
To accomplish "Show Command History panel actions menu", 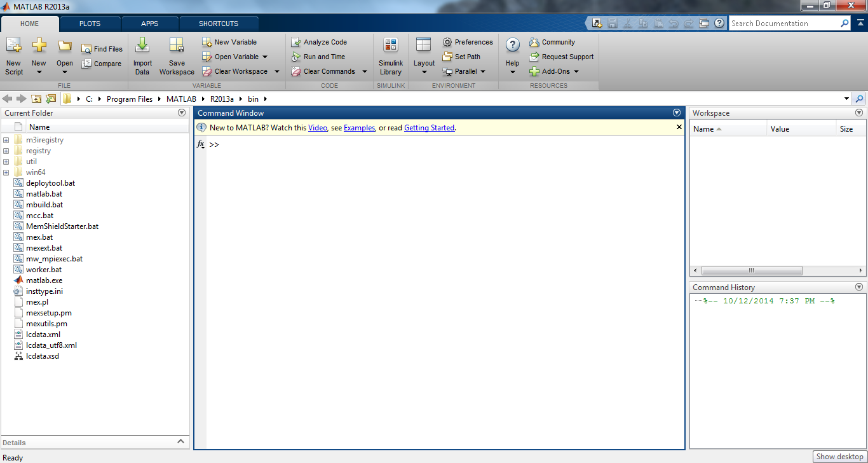I will point(859,287).
